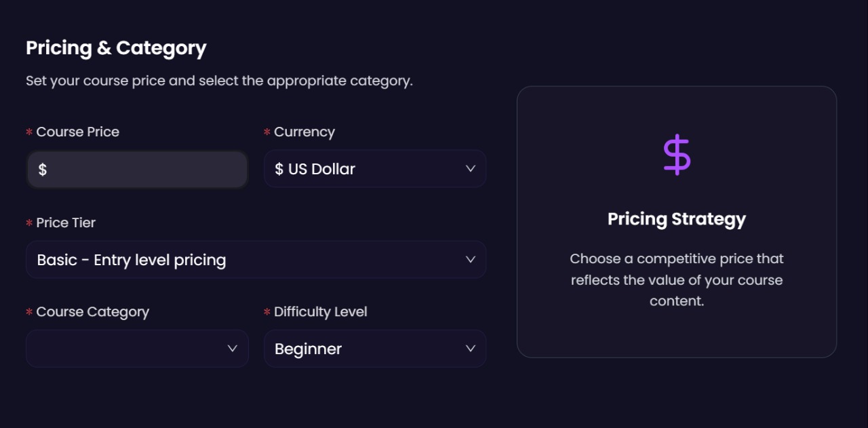Click the 'Set your course price' subtitle text
Image resolution: width=868 pixels, height=428 pixels.
click(219, 81)
